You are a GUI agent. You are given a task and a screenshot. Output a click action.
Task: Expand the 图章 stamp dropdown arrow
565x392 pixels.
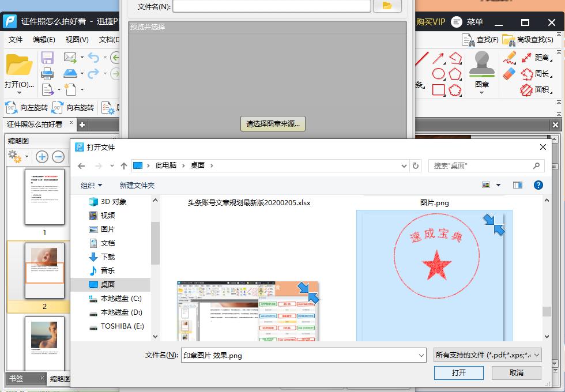click(481, 92)
